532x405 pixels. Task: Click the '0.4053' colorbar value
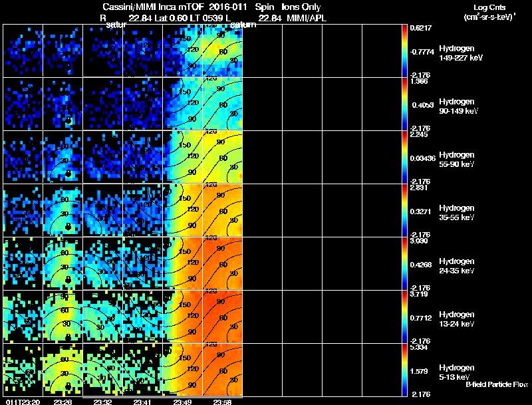(423, 105)
